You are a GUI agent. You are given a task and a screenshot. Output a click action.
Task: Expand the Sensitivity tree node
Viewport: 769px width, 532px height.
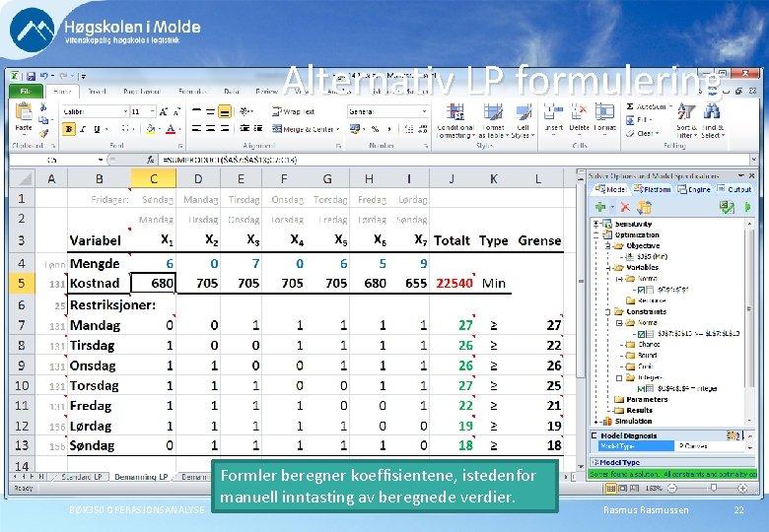tap(596, 224)
